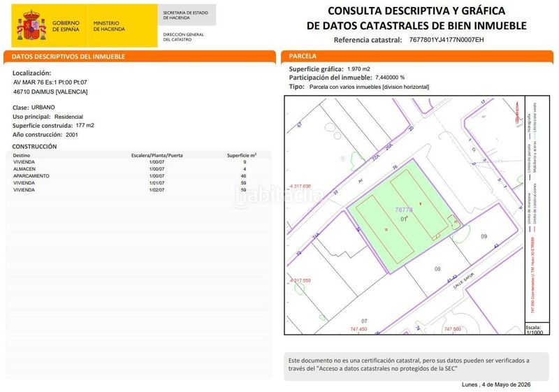Click 'DE DATOS CATASTRALES DE BIEN INMUEBLE' heading
Viewport: 559px width, 392px height.
(x=416, y=26)
